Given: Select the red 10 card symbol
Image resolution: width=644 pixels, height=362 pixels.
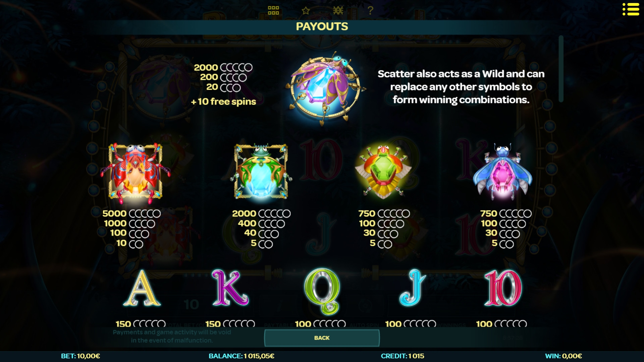Looking at the screenshot, I should pyautogui.click(x=503, y=288).
